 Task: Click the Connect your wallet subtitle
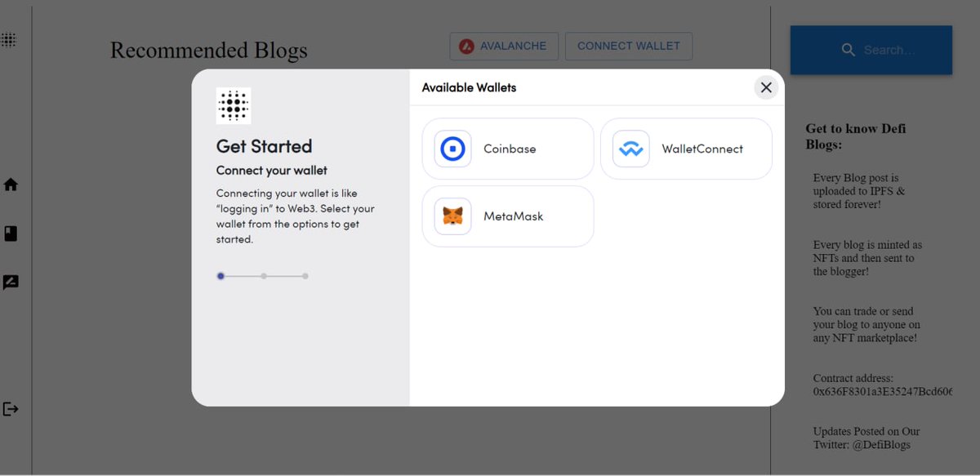[272, 171]
